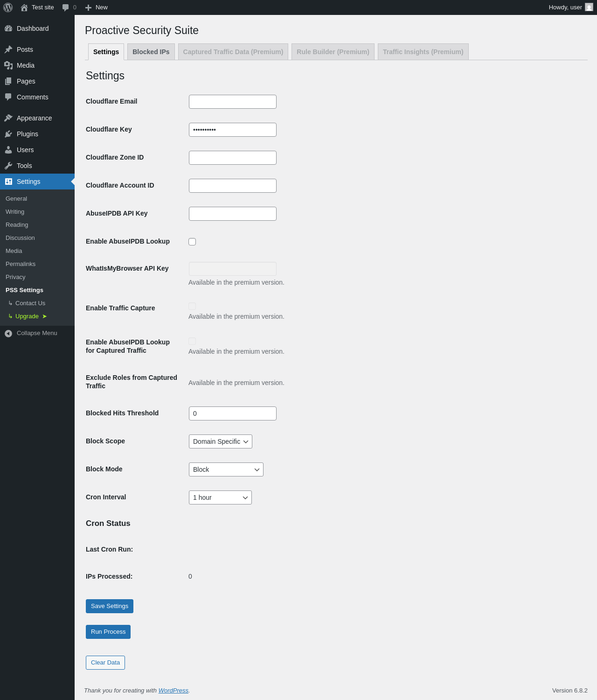Click disabled AbuseIPDB Lookup for Captured Traffic checkbox
Image resolution: width=597 pixels, height=700 pixels.
[192, 341]
